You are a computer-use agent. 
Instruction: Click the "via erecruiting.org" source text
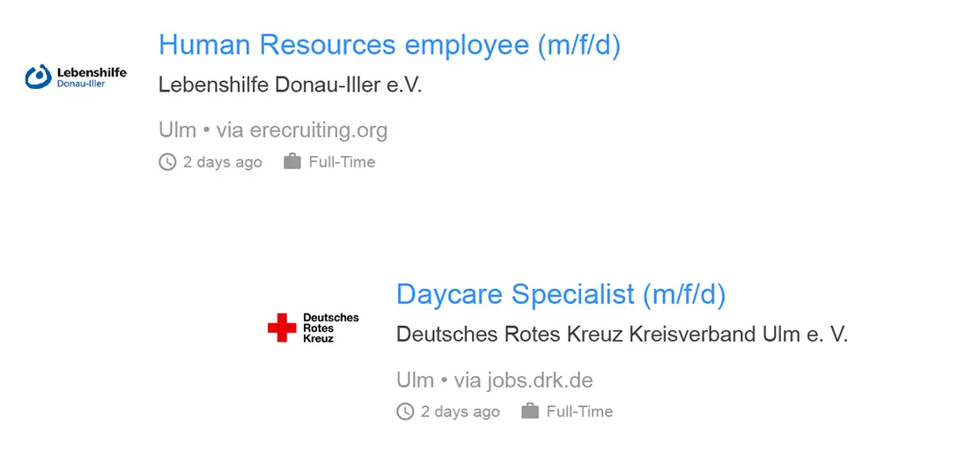[x=302, y=130]
